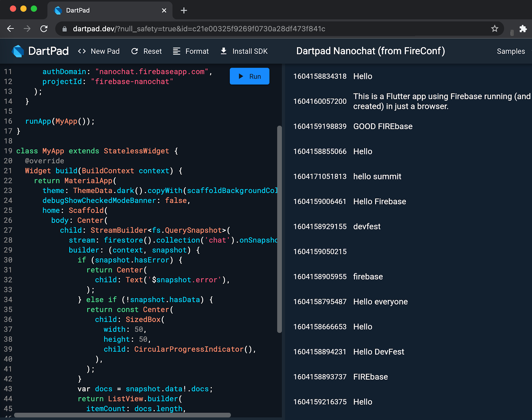
Task: Click the vertical code editor scrollbar
Action: [x=279, y=229]
